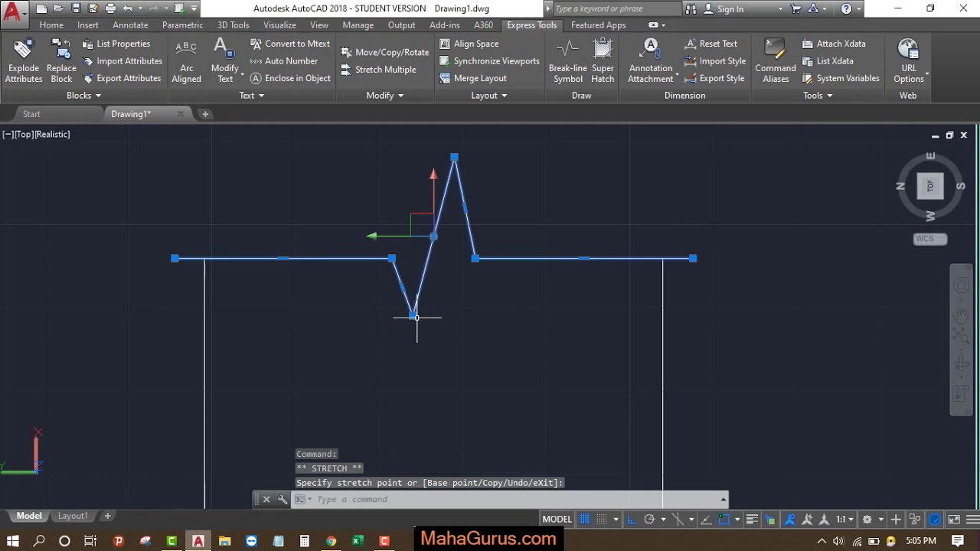Toggle the drawing grid display in status bar
This screenshot has width=980, height=551.
pos(584,520)
